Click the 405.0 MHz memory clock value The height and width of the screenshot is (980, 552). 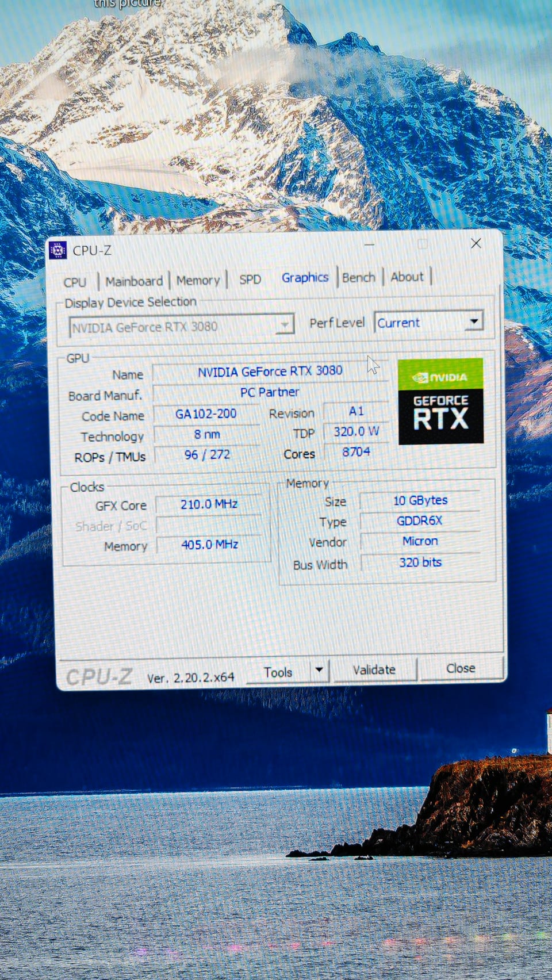209,545
